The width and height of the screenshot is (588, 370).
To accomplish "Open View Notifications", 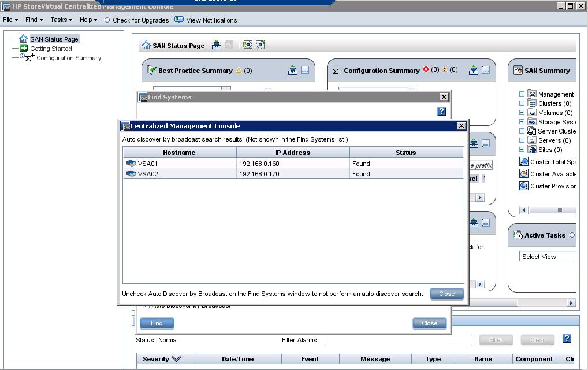I will pyautogui.click(x=206, y=20).
